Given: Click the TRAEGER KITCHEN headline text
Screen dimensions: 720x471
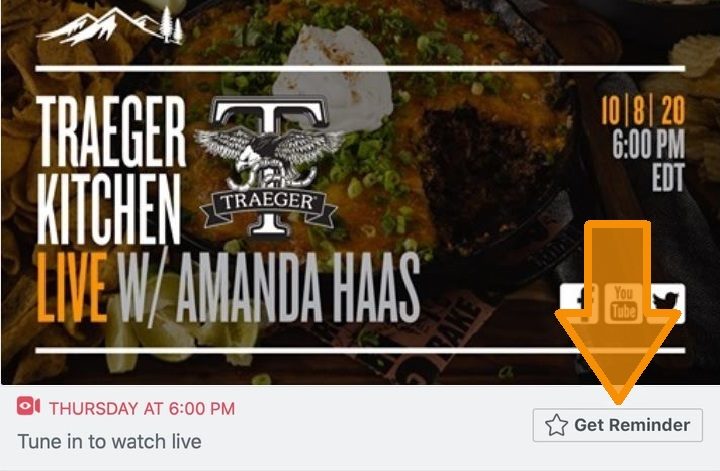Looking at the screenshot, I should pyautogui.click(x=111, y=170).
